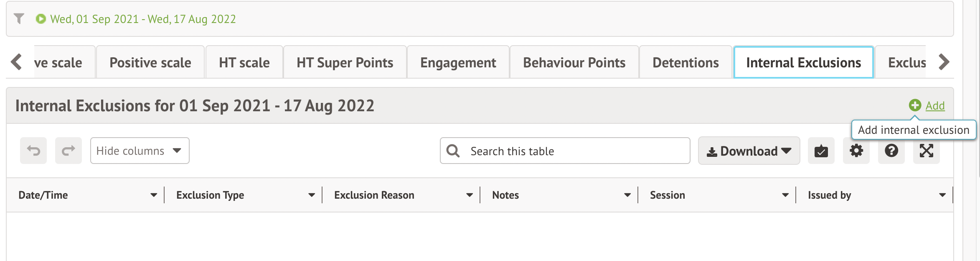Screen dimensions: 980x261
Task: Expand the Exclusion Reason column menu
Action: click(470, 195)
